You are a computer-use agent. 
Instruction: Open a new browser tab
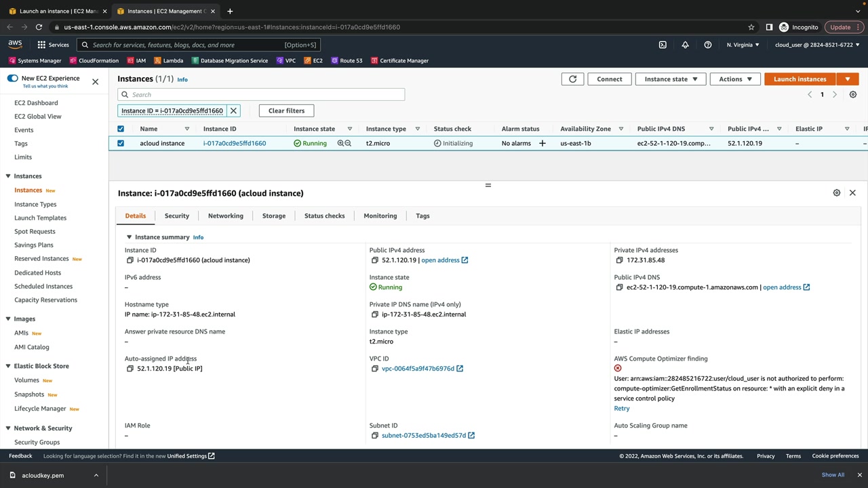(x=230, y=11)
